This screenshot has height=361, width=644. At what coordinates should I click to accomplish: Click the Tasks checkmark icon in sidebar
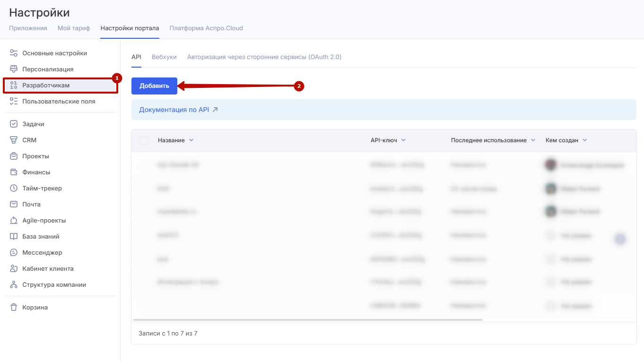point(14,124)
